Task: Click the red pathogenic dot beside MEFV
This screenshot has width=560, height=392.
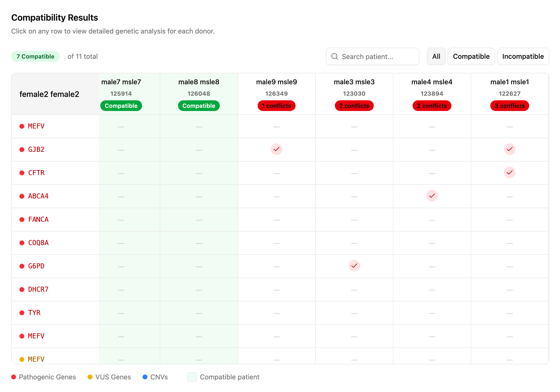Action: (x=21, y=126)
